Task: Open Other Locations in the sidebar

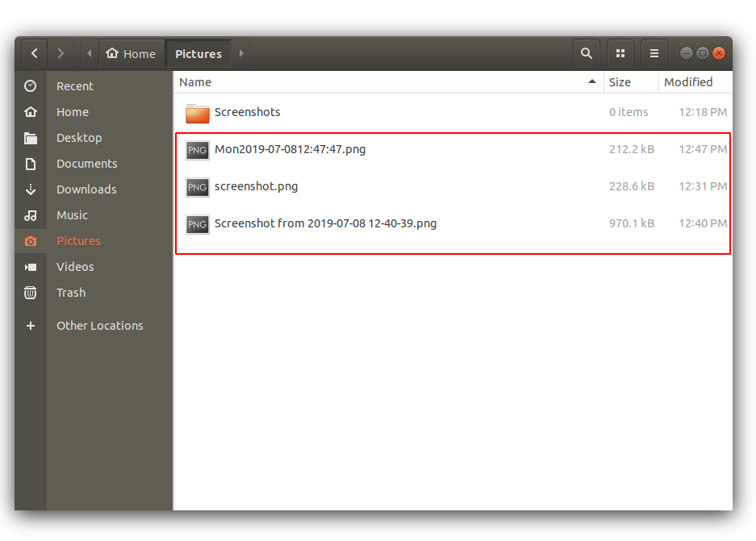Action: pyautogui.click(x=100, y=326)
